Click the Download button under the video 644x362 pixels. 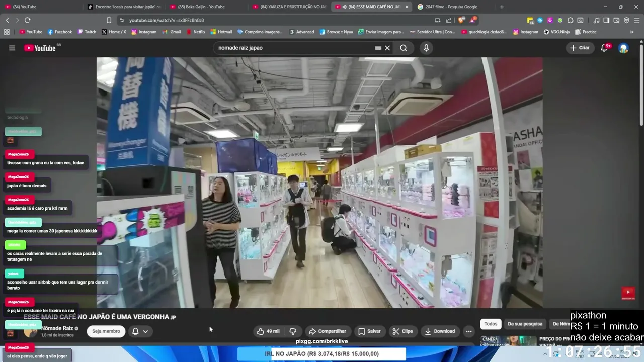coord(440,331)
